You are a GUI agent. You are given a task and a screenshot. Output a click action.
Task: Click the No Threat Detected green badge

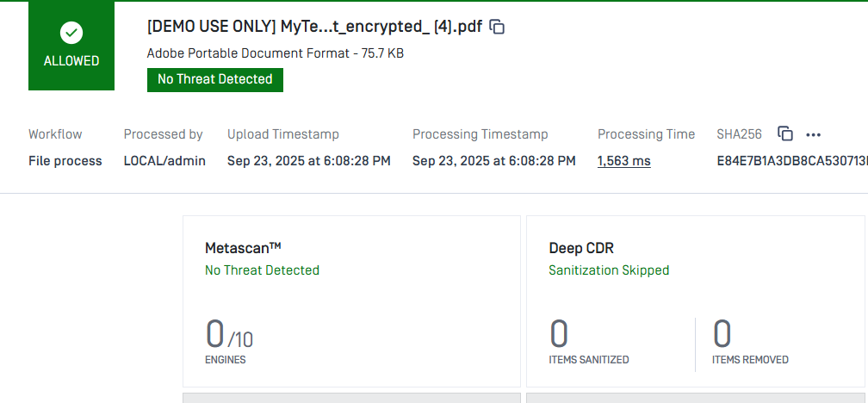214,80
